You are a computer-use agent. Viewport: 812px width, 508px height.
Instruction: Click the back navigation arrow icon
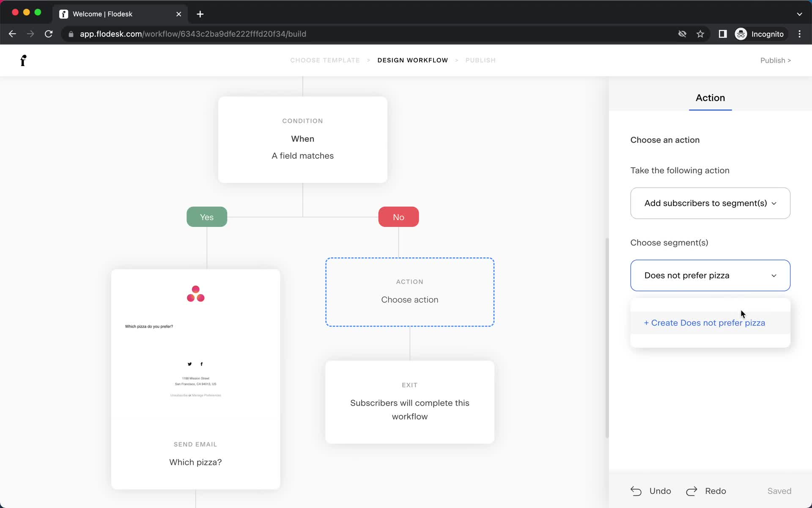pos(12,33)
